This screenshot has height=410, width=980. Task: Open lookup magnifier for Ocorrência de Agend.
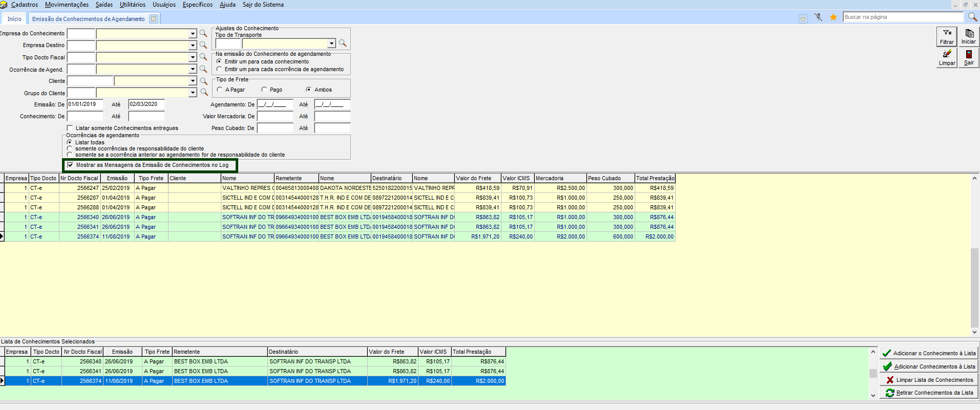pyautogui.click(x=203, y=69)
